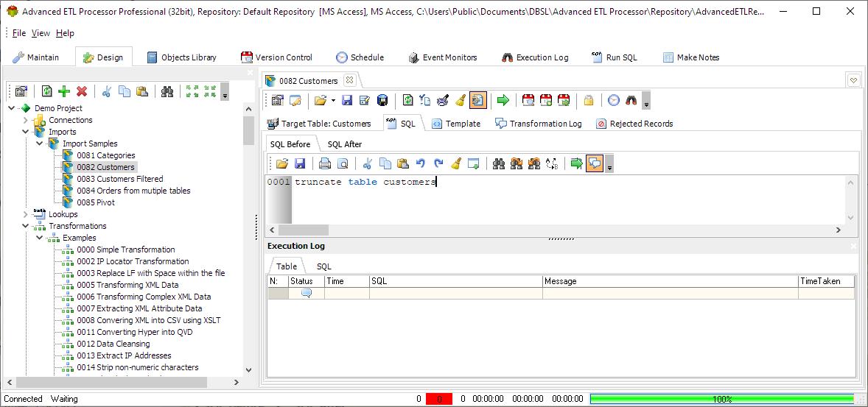The image size is (868, 407).
Task: Click the TimeTaken column header
Action: (827, 281)
